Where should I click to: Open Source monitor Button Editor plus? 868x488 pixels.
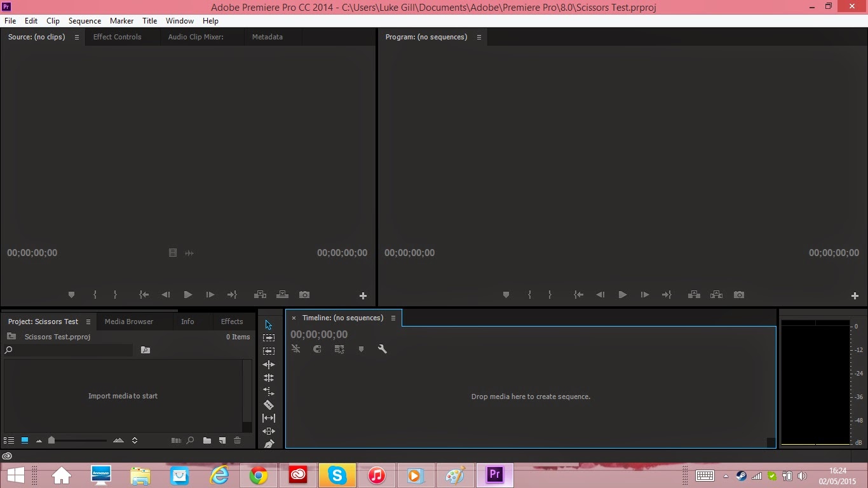(x=363, y=295)
